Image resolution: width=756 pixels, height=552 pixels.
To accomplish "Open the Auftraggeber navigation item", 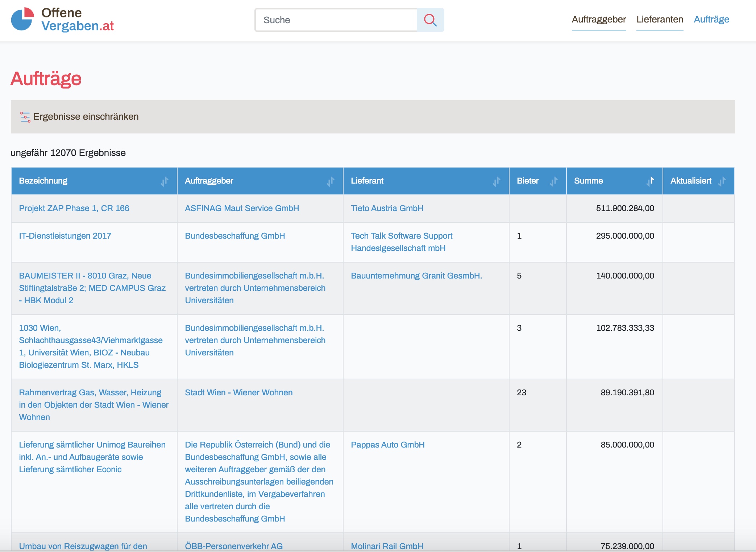I will 599,20.
